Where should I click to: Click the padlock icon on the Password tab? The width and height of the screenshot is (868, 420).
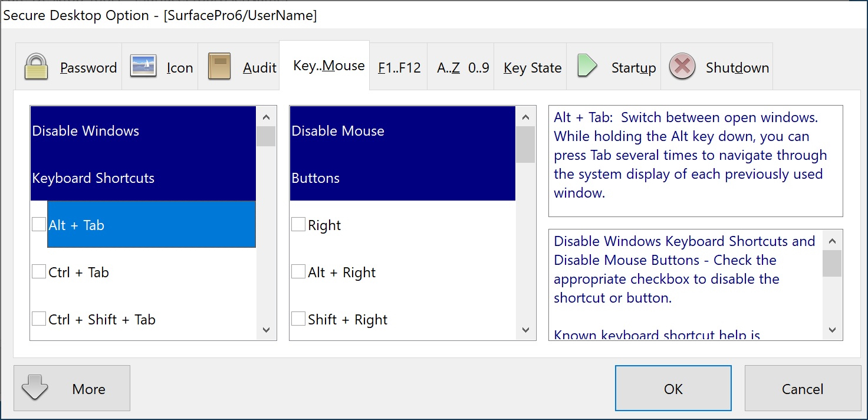pyautogui.click(x=35, y=66)
